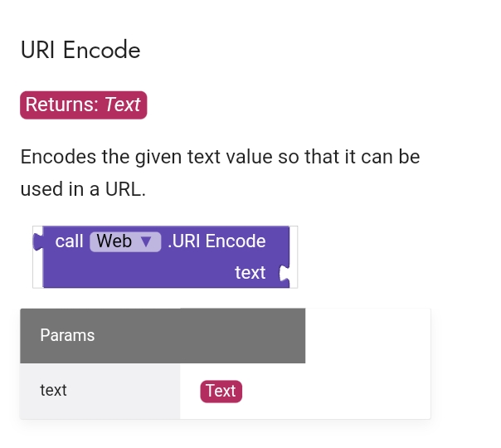Click the ".URI Encode" method label on block

click(216, 241)
